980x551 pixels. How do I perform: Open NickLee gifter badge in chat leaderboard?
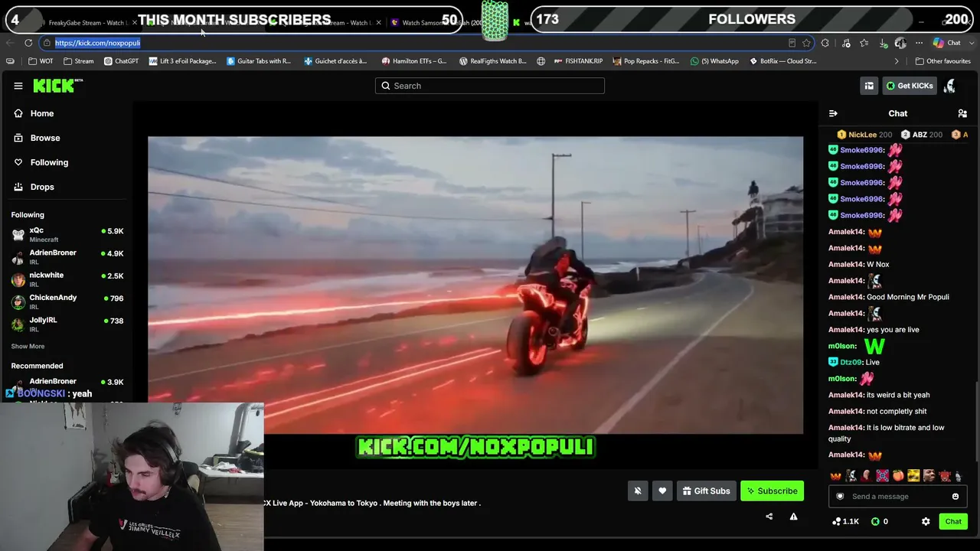coord(864,135)
